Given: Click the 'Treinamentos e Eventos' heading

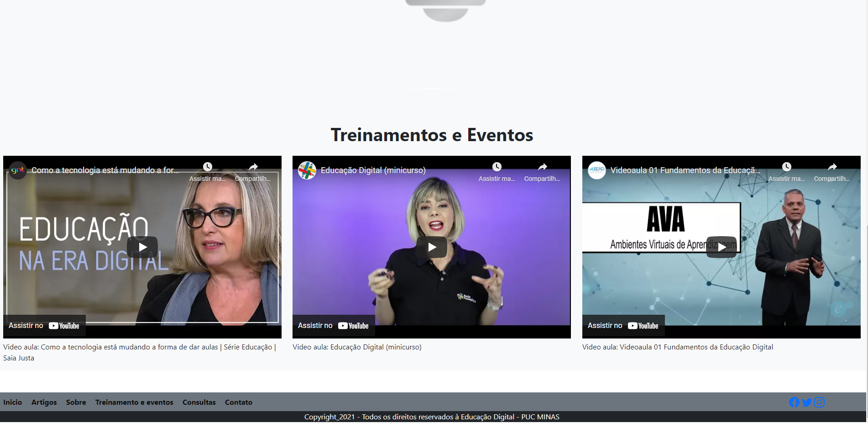Looking at the screenshot, I should 432,135.
